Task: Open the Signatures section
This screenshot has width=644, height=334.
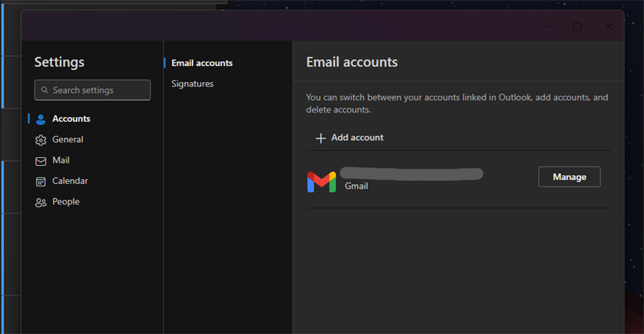Action: pos(193,84)
